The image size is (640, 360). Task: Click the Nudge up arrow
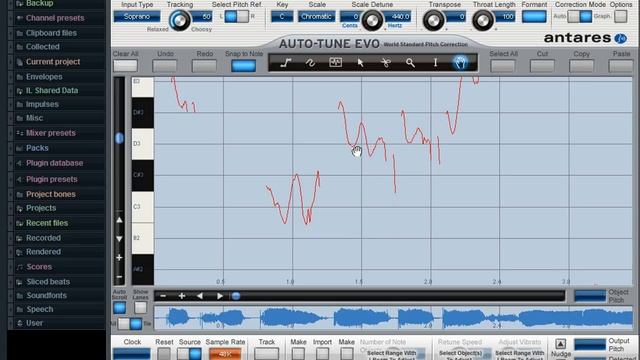pyautogui.click(x=560, y=343)
